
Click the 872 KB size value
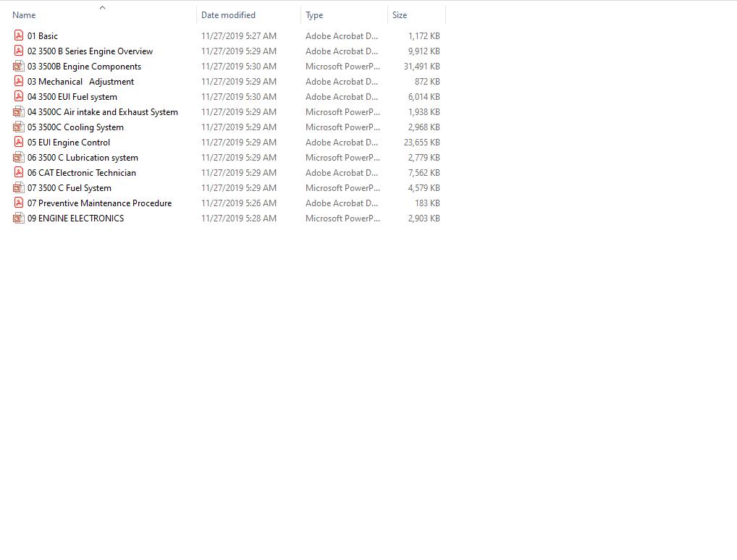pyautogui.click(x=427, y=81)
